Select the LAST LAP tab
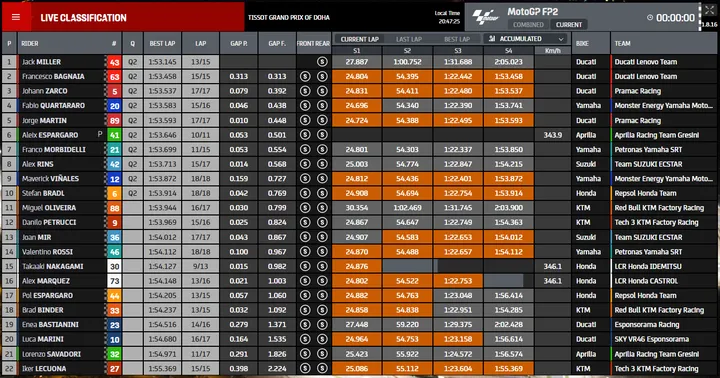The width and height of the screenshot is (720, 378). (409, 39)
